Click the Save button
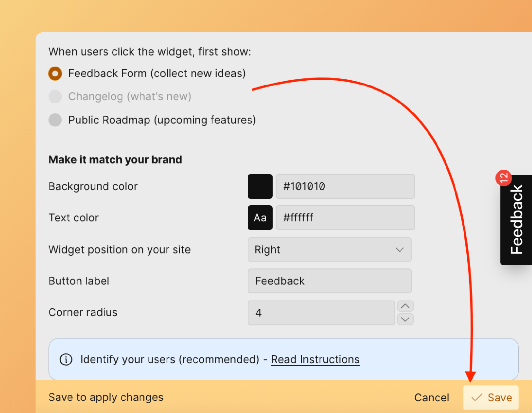Viewport: 532px width, 413px height. pyautogui.click(x=490, y=397)
